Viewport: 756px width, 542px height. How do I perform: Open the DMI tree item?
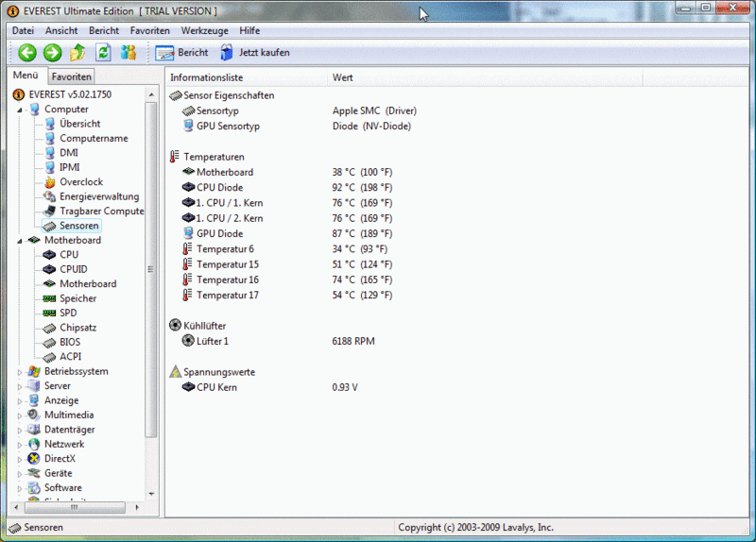point(69,153)
